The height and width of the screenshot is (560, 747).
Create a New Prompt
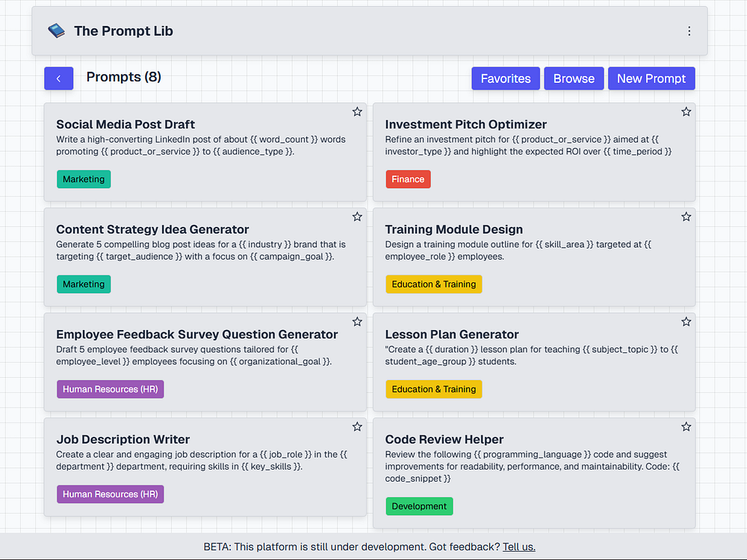point(651,78)
